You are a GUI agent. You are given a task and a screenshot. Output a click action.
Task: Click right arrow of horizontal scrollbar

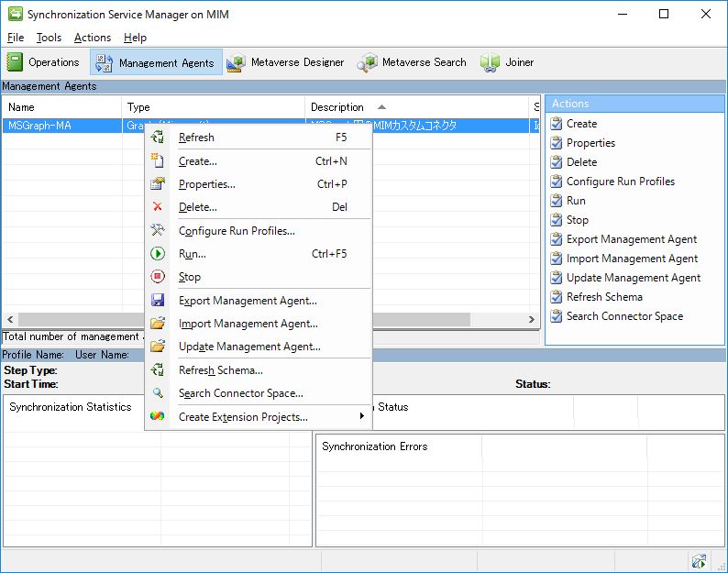[532, 319]
